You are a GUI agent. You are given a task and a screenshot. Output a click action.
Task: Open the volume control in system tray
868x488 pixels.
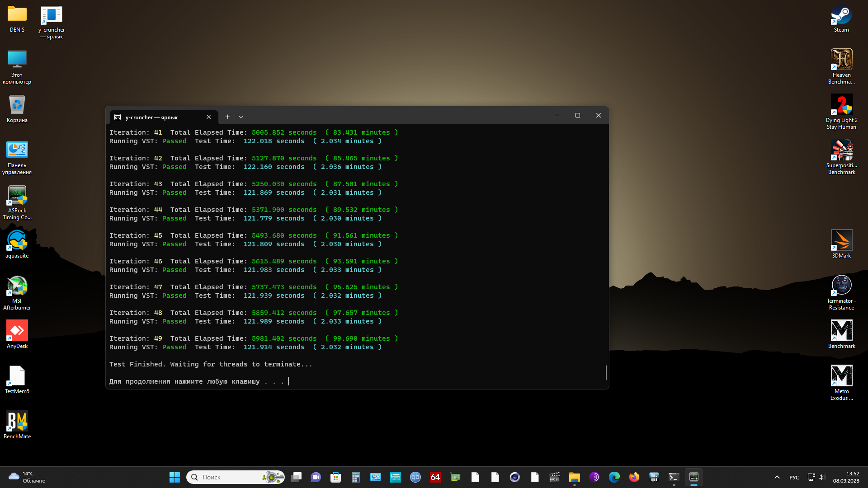(x=821, y=477)
